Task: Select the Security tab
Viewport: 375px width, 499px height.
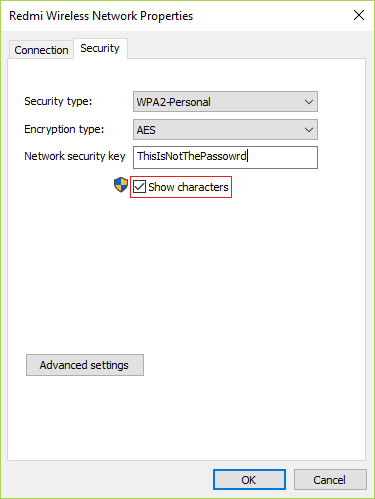Action: click(100, 48)
